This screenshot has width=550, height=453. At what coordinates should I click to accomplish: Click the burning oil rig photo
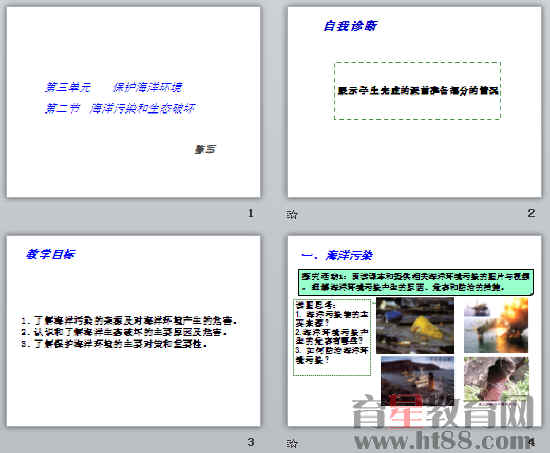[496, 325]
